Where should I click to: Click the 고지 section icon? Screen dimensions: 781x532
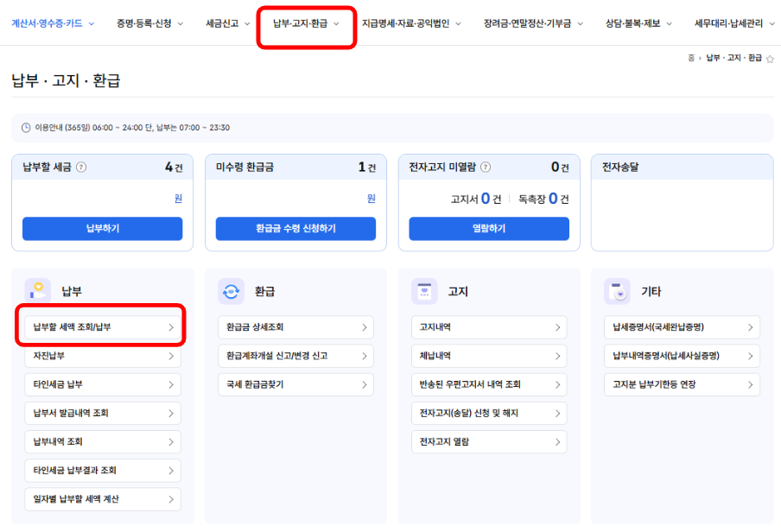pyautogui.click(x=424, y=291)
